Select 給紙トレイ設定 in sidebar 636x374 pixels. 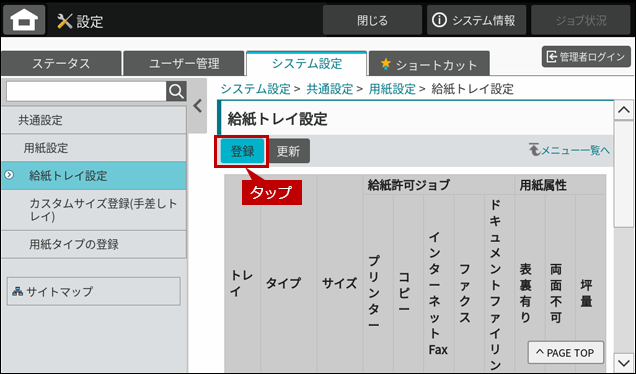coord(94,176)
